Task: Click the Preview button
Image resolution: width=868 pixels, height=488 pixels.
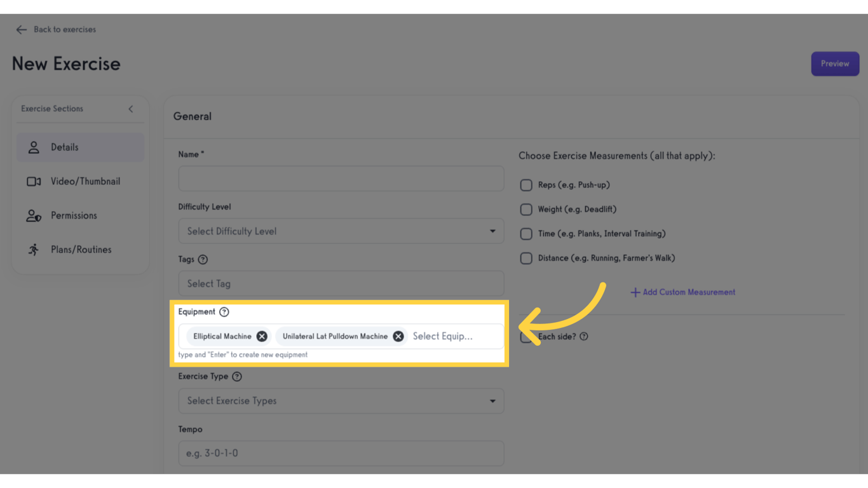Action: click(x=835, y=64)
